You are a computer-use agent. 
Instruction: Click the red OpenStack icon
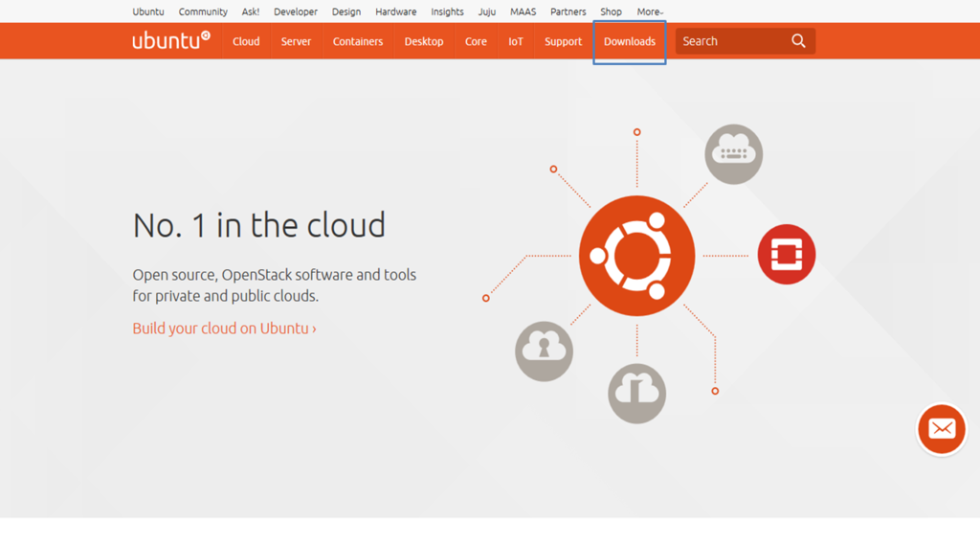787,255
